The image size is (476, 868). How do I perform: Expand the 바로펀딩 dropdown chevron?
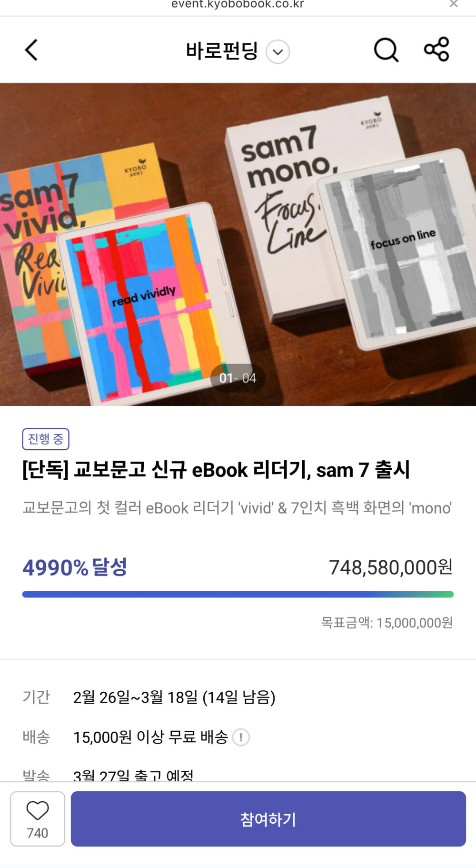tap(278, 51)
